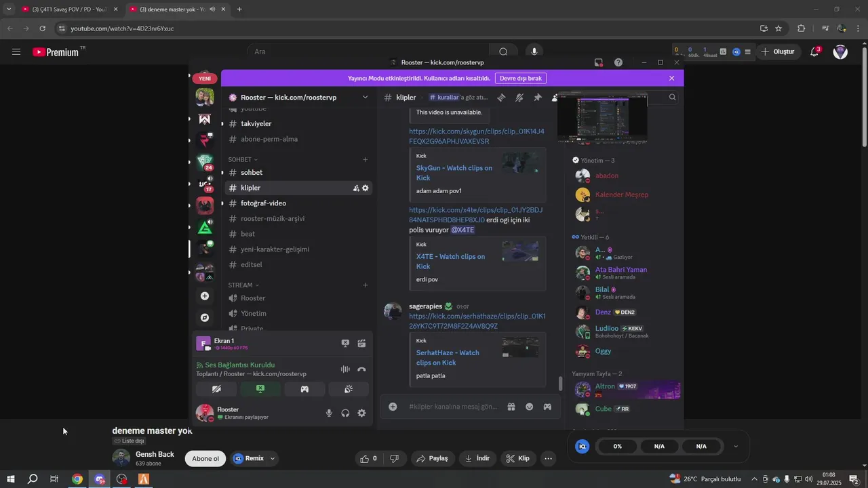Click the address bar URL
Viewport: 868px width, 488px height.
point(122,28)
